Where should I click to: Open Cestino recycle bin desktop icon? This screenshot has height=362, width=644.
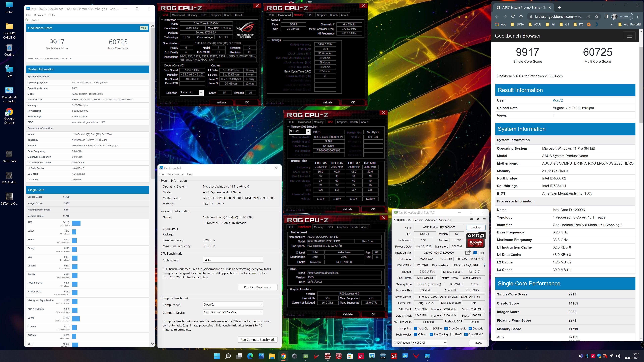(9, 50)
